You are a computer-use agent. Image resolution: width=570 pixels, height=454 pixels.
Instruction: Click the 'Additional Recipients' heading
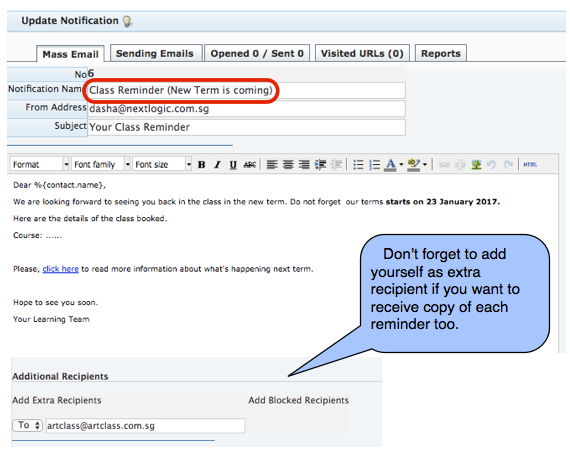[60, 376]
